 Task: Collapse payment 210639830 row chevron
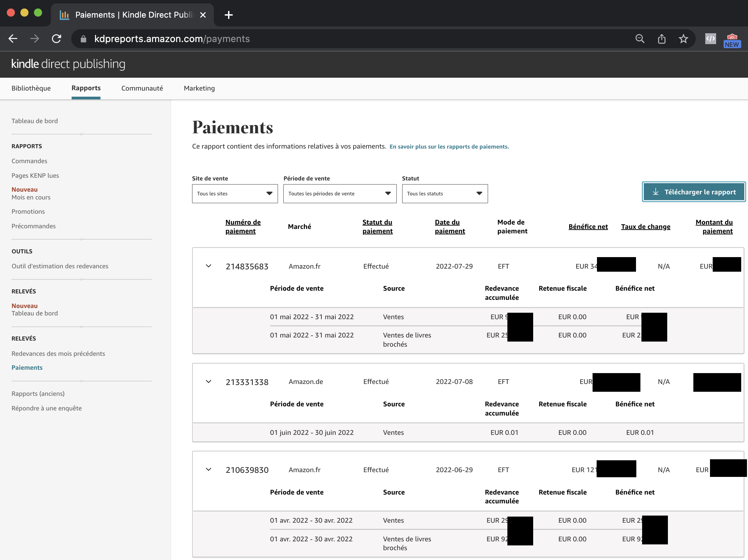click(209, 469)
